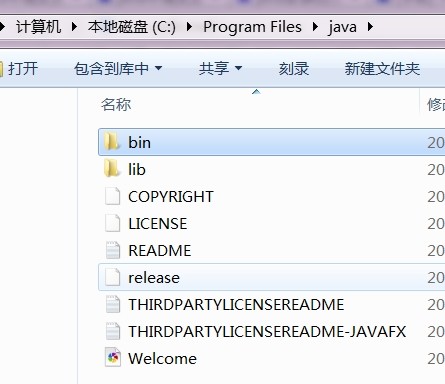The image size is (445, 384).
Task: Select the lib folder icon
Action: [x=112, y=169]
